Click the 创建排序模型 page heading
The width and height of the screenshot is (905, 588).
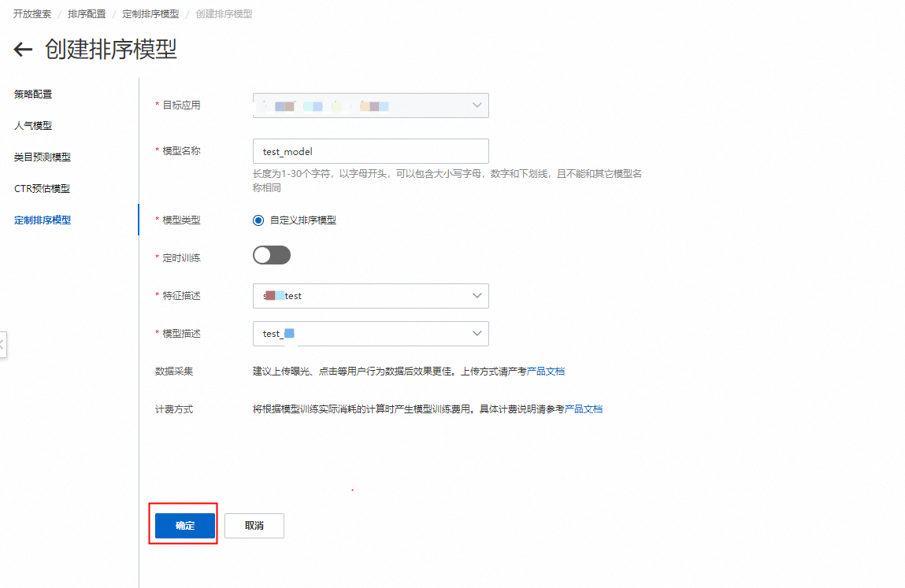[x=111, y=50]
